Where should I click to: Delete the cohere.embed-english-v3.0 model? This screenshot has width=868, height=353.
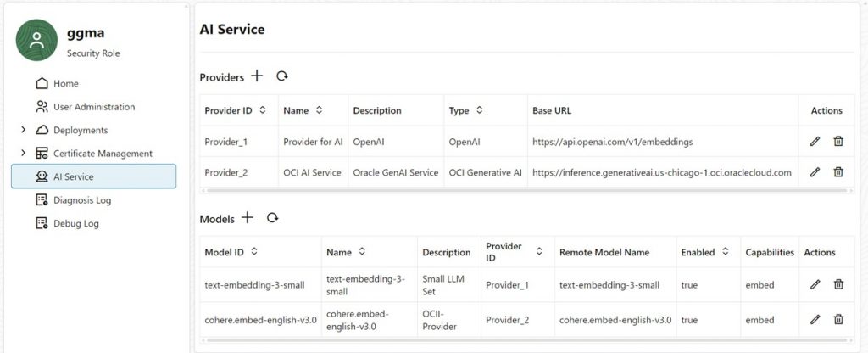click(x=838, y=320)
